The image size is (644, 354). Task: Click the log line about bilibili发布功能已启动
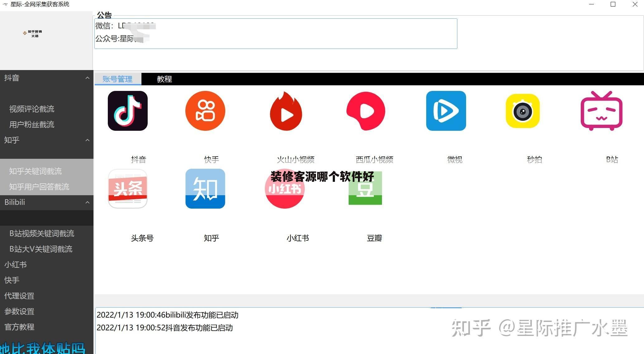[x=168, y=315]
